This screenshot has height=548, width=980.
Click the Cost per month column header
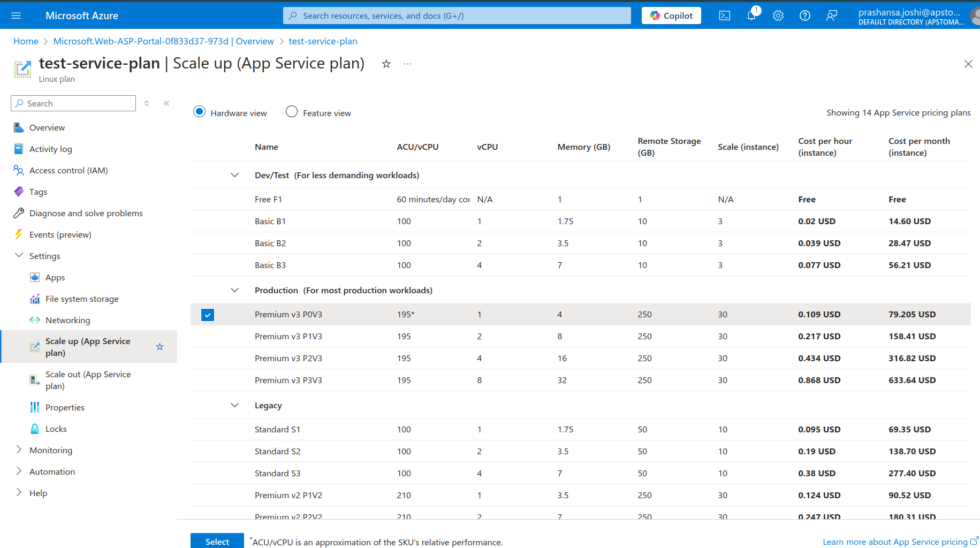click(x=919, y=147)
